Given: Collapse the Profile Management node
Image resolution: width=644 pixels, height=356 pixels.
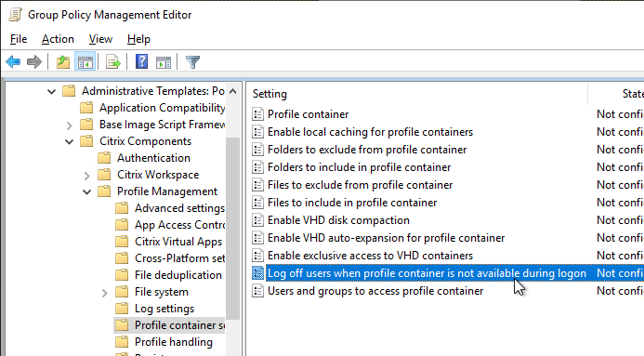Looking at the screenshot, I should [86, 191].
